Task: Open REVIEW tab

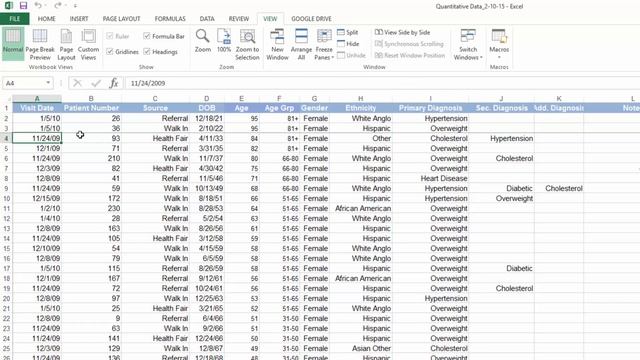Action: click(239, 19)
